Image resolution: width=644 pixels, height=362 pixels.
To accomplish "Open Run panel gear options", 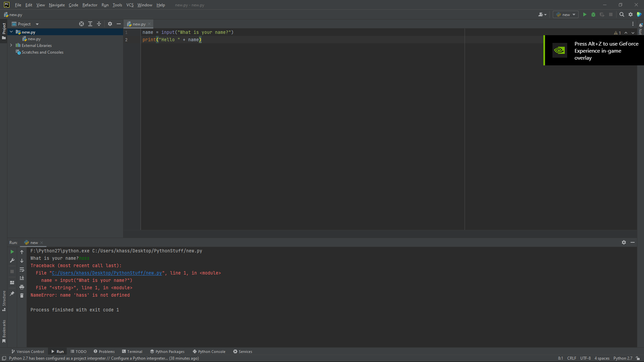I will pyautogui.click(x=624, y=242).
